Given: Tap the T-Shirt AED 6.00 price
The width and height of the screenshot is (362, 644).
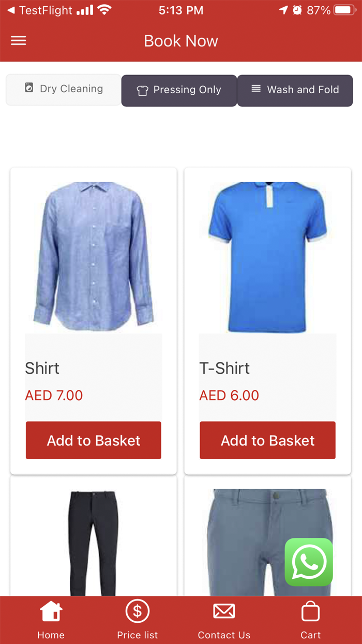Looking at the screenshot, I should coord(229,396).
